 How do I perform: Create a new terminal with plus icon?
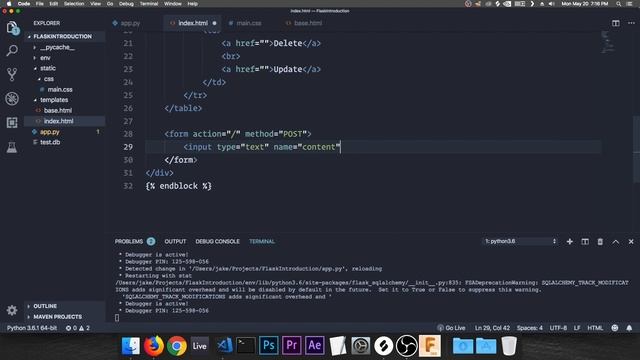[569, 242]
